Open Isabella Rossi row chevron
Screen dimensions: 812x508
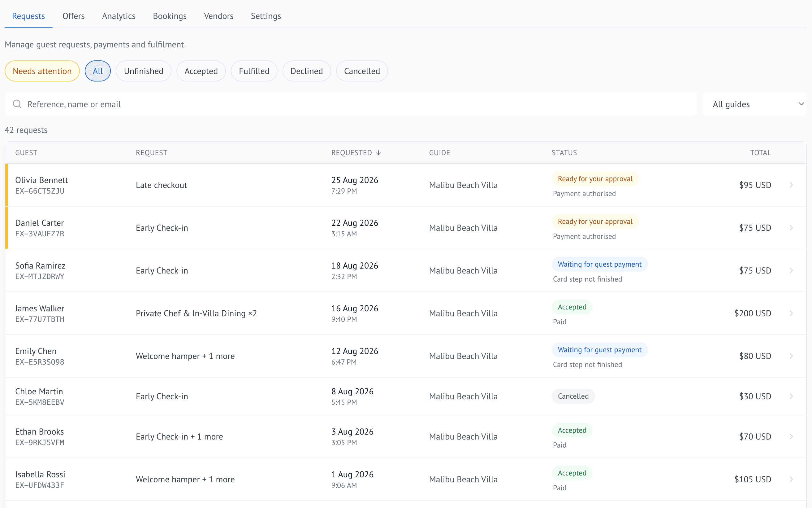[791, 479]
